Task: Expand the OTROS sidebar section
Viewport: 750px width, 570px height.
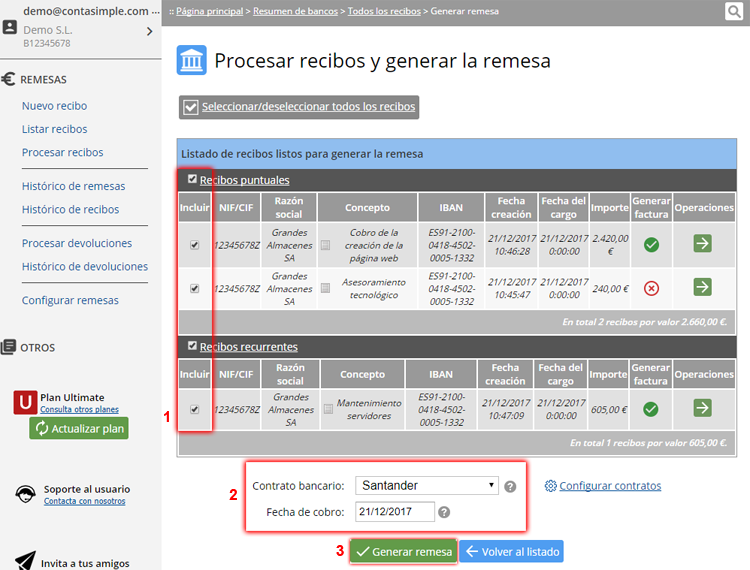Action: pyautogui.click(x=37, y=348)
